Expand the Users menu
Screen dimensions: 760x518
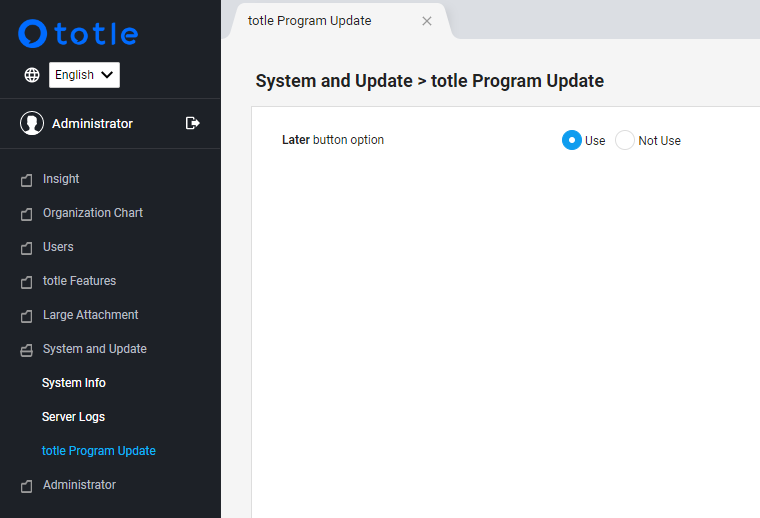(x=58, y=247)
